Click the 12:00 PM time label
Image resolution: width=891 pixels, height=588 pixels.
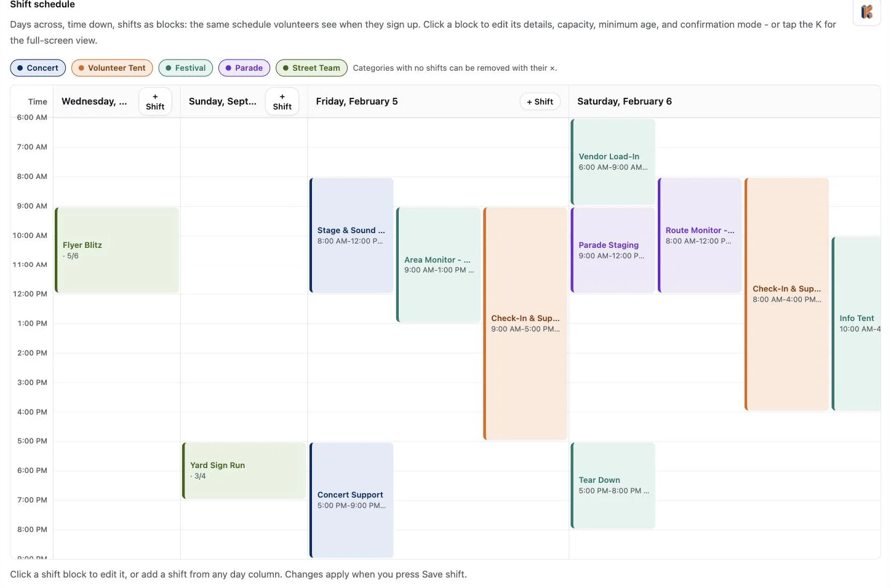tap(30, 294)
